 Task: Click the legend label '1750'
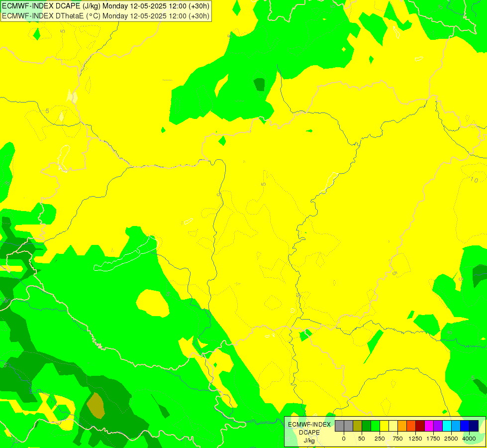click(x=433, y=439)
